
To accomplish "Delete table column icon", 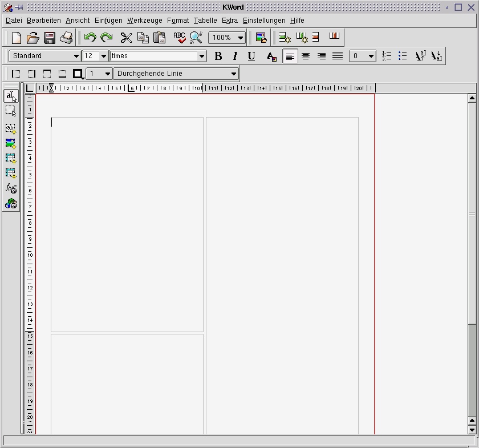I will point(334,36).
